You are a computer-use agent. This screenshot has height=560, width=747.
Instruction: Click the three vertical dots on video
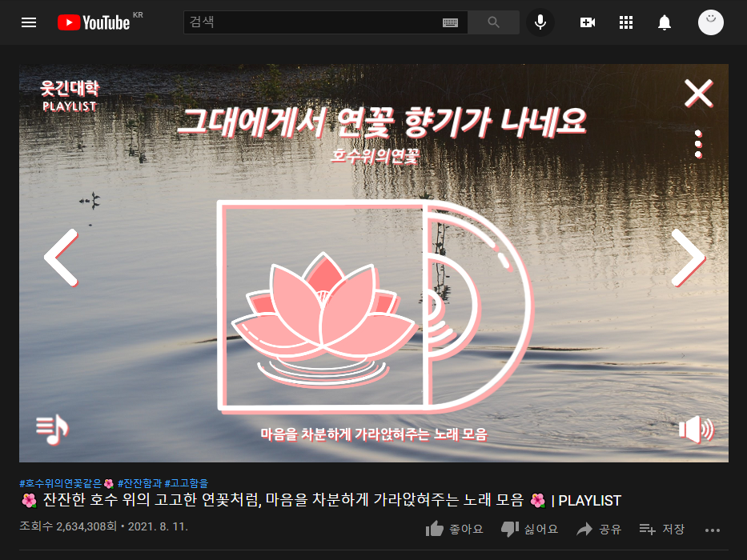[698, 144]
